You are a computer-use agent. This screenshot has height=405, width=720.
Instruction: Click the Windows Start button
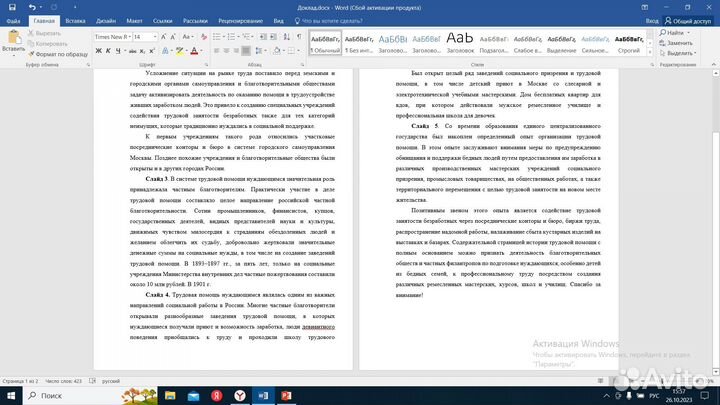coord(11,395)
